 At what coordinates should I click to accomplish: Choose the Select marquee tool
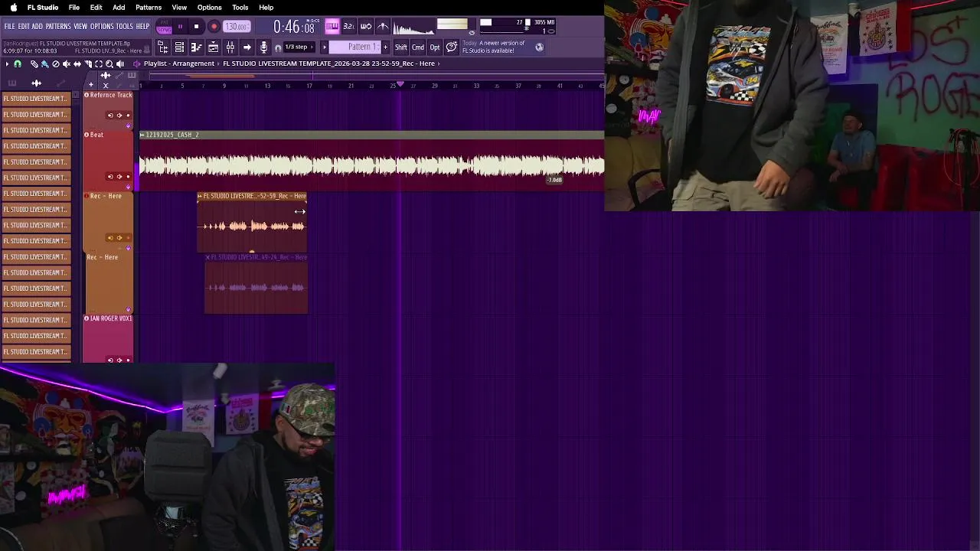[99, 64]
